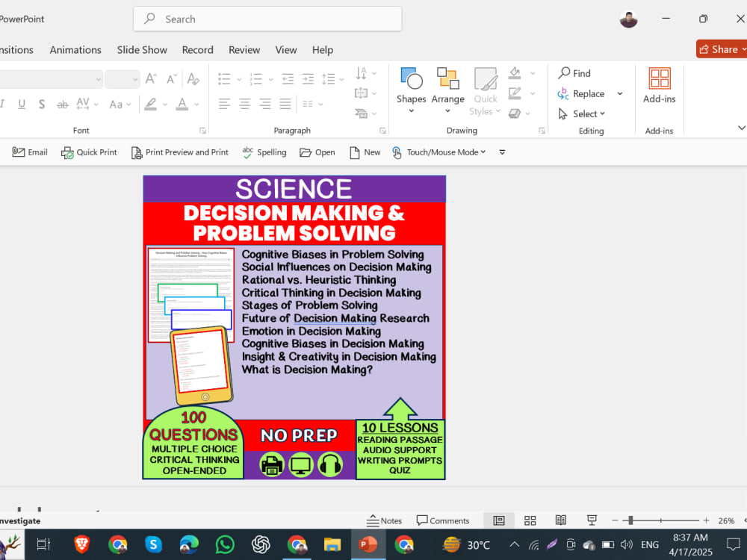The width and height of the screenshot is (747, 560).
Task: Apply the red font color
Action: 182,104
